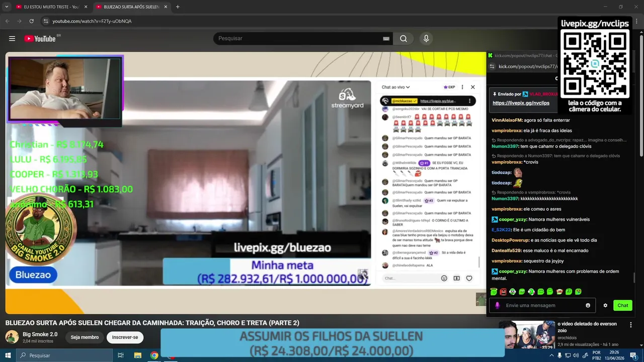644x362 pixels.
Task: Click username DesktopPowerup in chat
Action: [x=510, y=240]
